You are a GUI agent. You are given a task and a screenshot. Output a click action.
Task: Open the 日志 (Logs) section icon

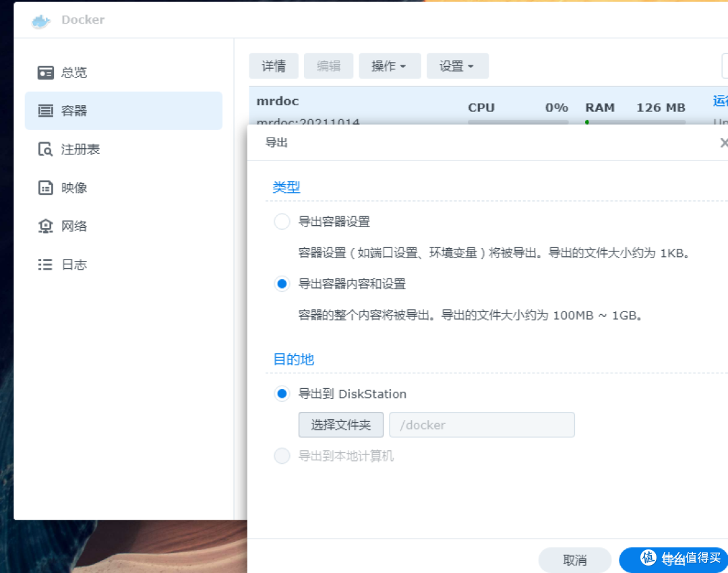pyautogui.click(x=45, y=264)
